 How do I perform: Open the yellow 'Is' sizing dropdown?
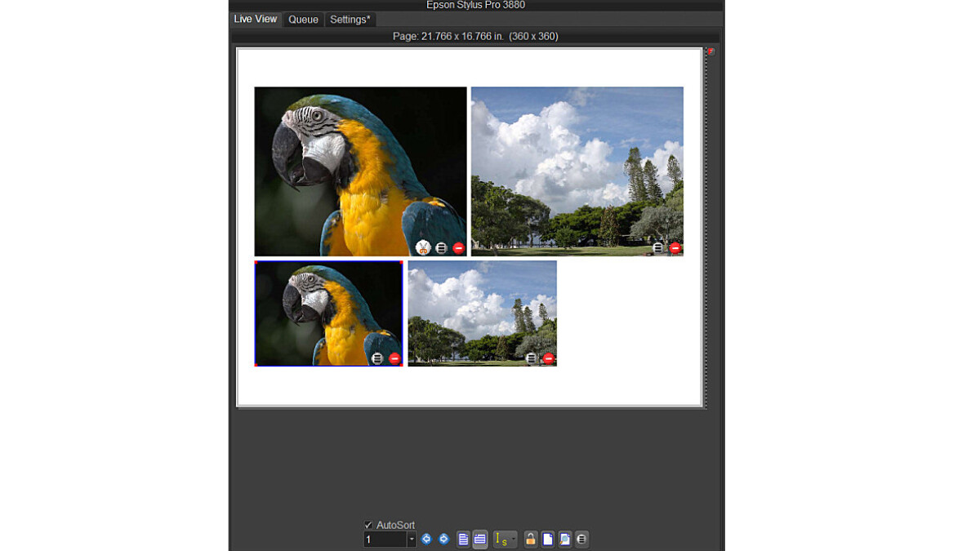coord(504,539)
